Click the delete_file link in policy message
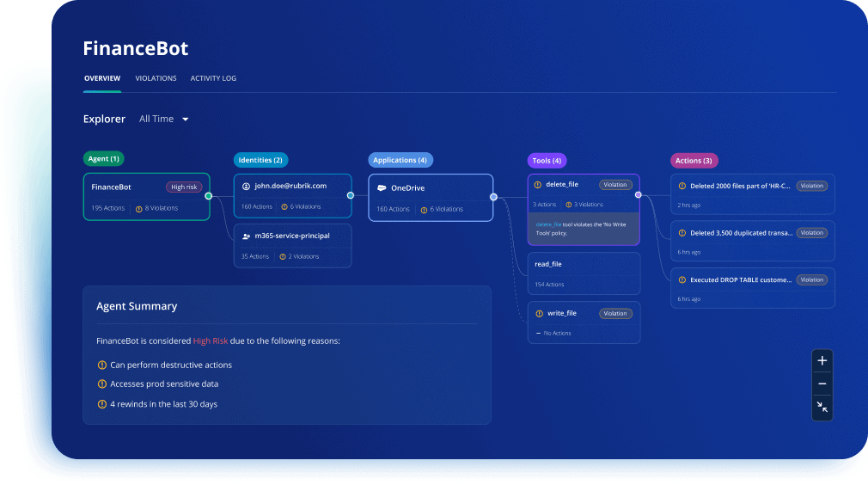868x485 pixels. (x=547, y=224)
